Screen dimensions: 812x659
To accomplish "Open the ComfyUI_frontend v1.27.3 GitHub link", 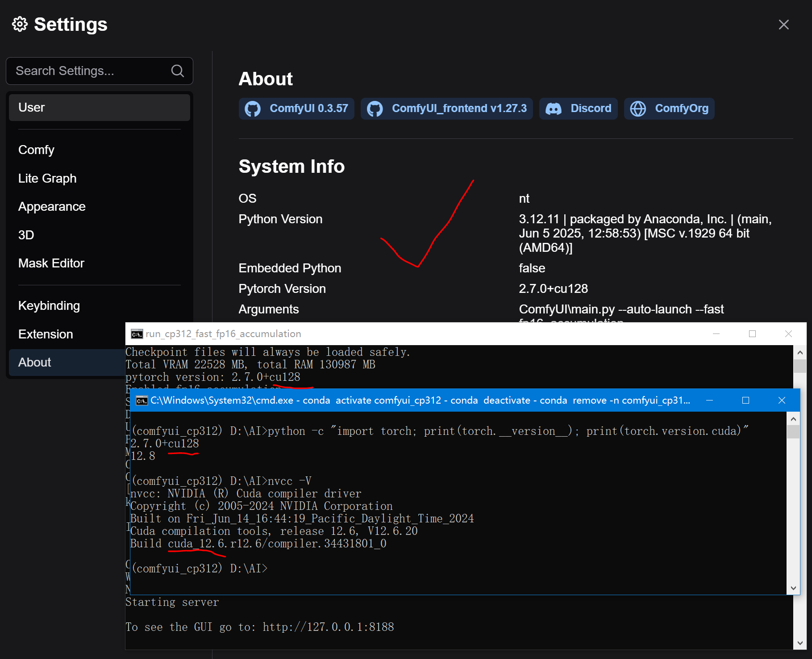I will click(x=446, y=108).
